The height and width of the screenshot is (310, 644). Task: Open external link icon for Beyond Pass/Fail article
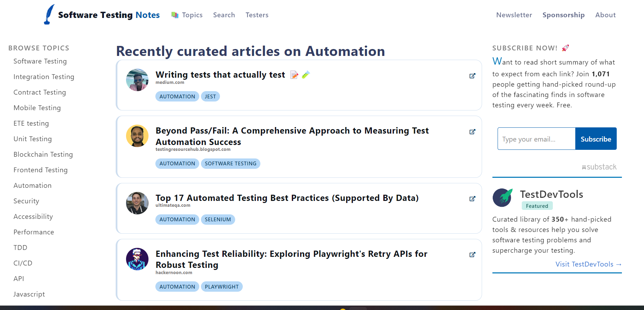point(472,132)
